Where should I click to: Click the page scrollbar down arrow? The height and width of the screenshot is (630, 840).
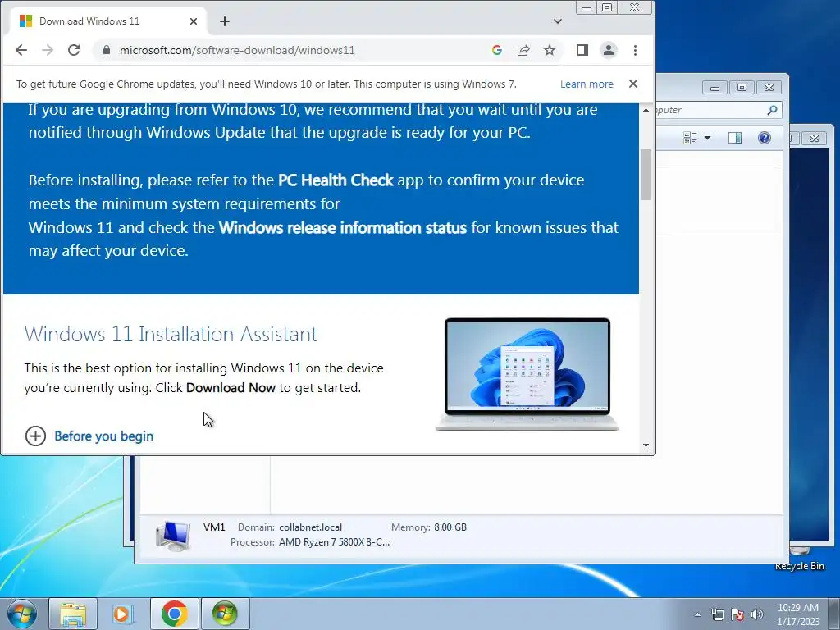click(646, 445)
